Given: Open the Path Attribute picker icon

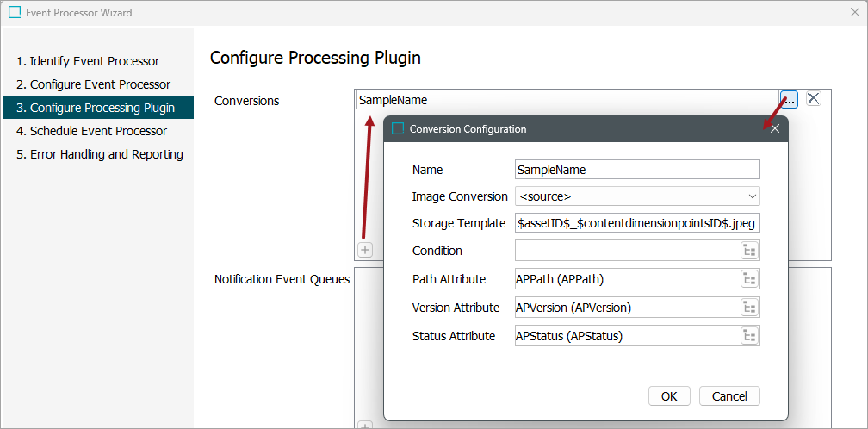Looking at the screenshot, I should click(x=749, y=279).
